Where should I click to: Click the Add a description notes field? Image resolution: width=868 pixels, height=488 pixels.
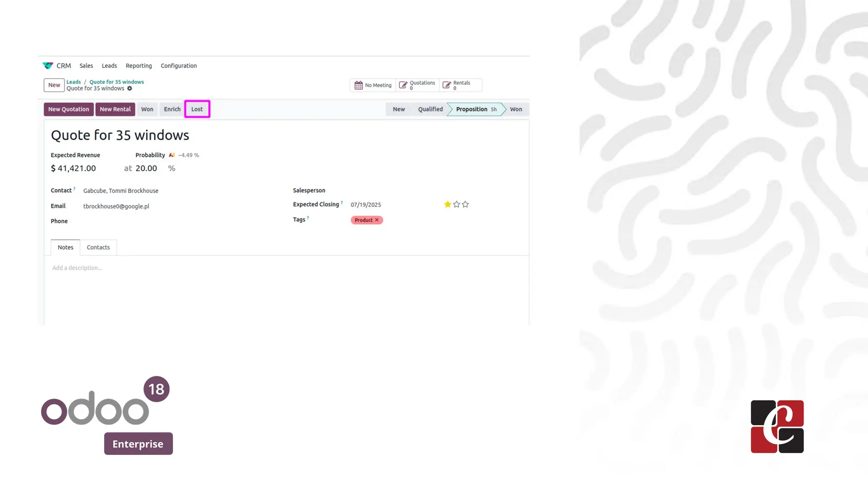pyautogui.click(x=77, y=268)
